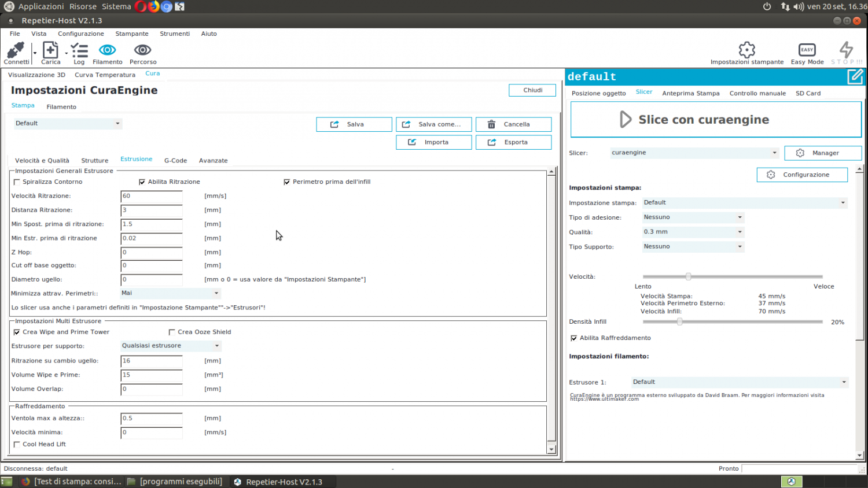Open the Stampante menu
Viewport: 868px width, 488px height.
131,34
